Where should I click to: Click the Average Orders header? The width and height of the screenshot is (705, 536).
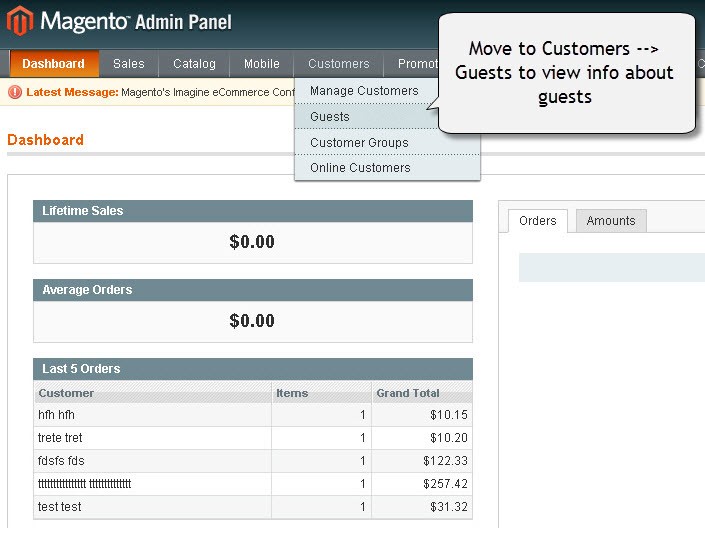253,290
